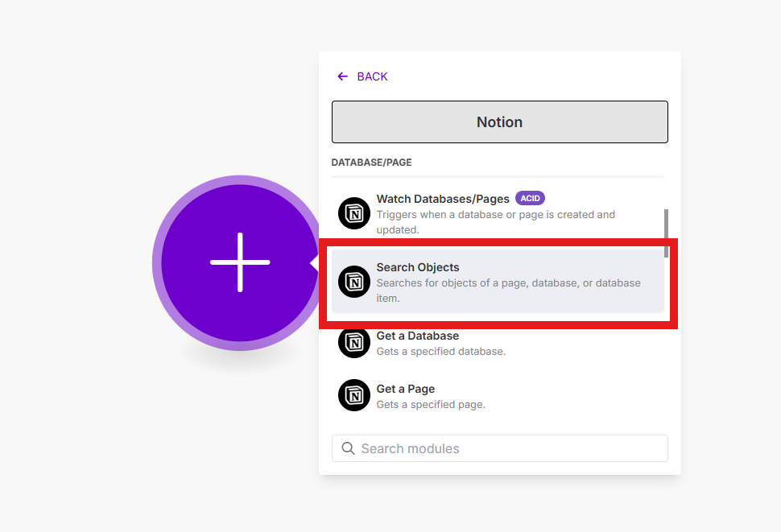This screenshot has height=532, width=781.
Task: Click the 'Searches for objects' description text
Action: [508, 291]
